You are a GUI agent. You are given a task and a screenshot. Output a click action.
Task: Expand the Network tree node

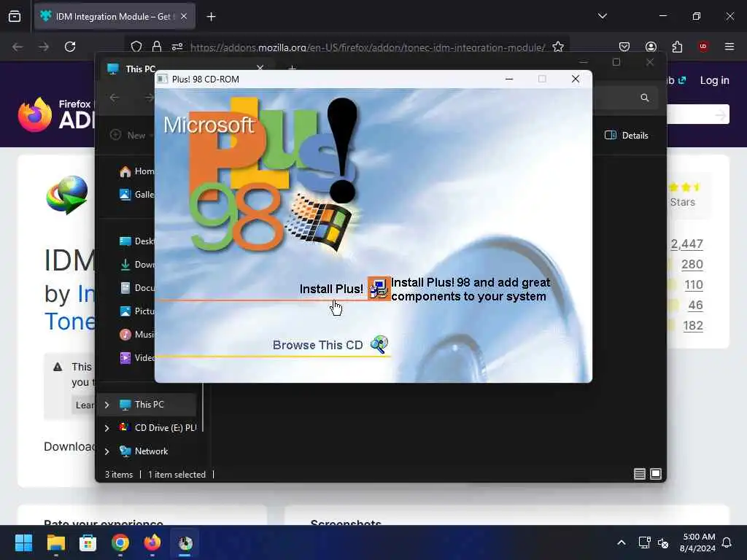107,451
